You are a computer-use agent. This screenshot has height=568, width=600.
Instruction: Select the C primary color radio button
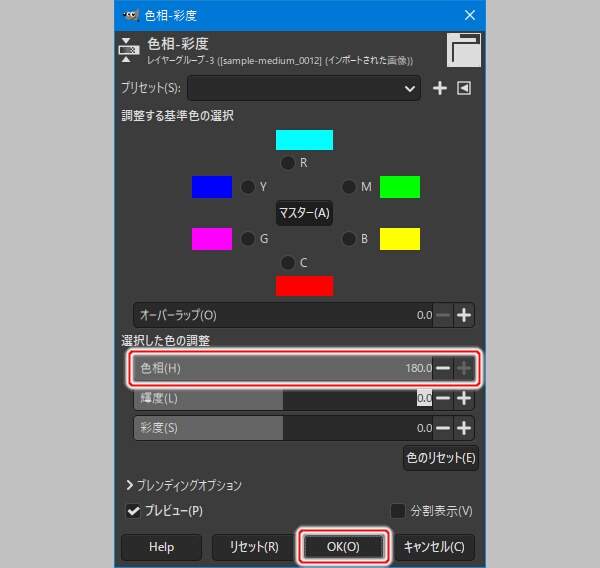point(288,263)
